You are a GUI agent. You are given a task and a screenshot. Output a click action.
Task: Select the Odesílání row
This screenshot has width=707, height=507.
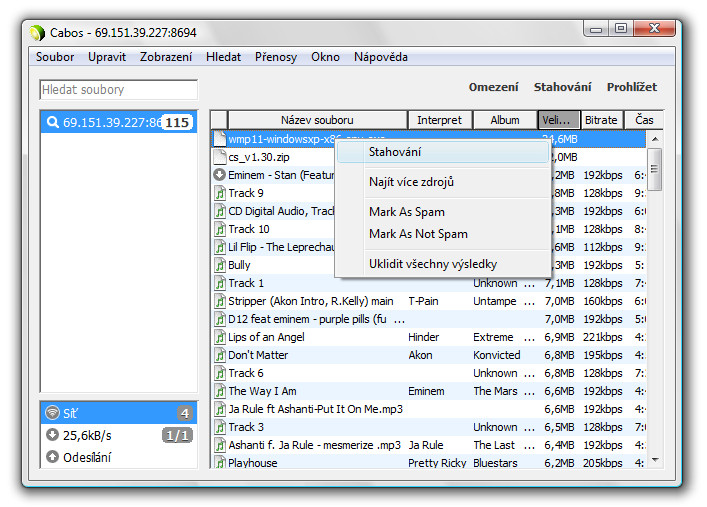click(x=119, y=457)
